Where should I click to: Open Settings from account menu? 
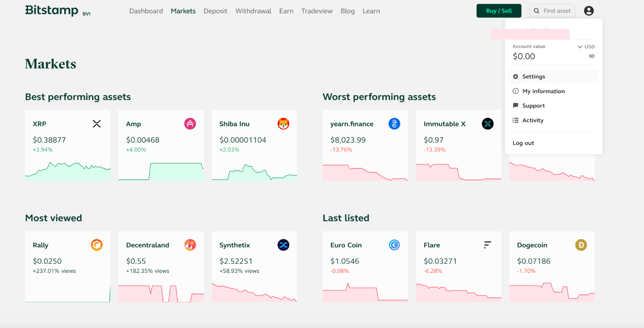tap(533, 76)
